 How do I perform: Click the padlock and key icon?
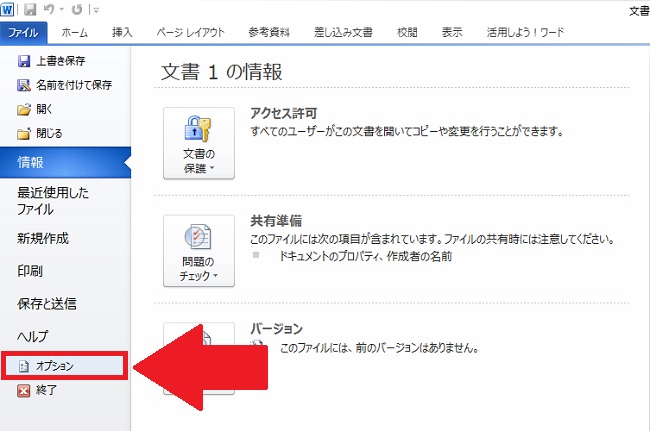[197, 129]
